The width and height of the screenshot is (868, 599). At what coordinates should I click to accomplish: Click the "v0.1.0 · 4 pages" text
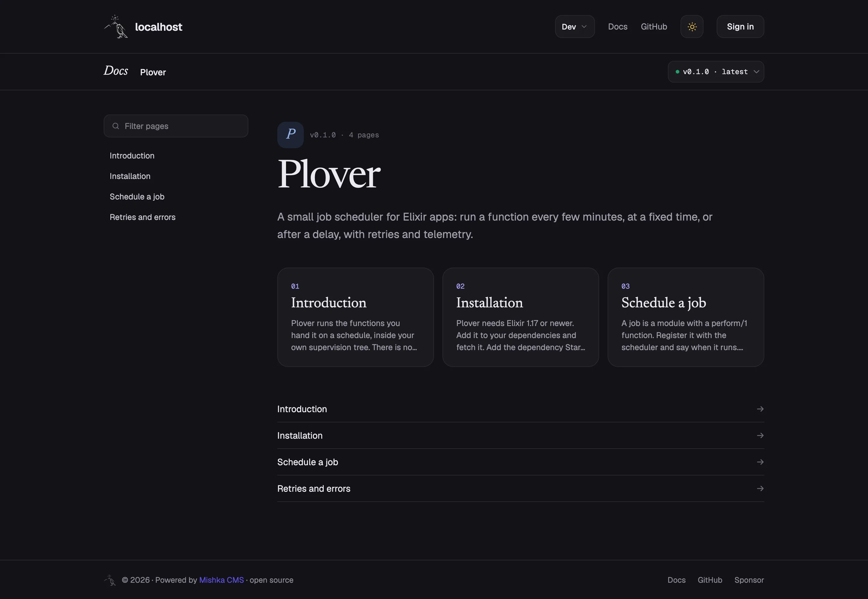point(344,135)
